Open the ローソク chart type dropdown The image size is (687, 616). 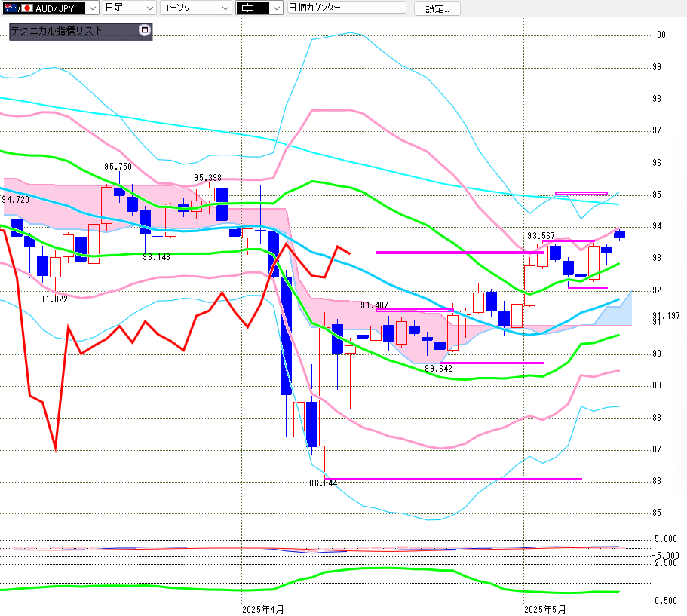click(x=196, y=8)
